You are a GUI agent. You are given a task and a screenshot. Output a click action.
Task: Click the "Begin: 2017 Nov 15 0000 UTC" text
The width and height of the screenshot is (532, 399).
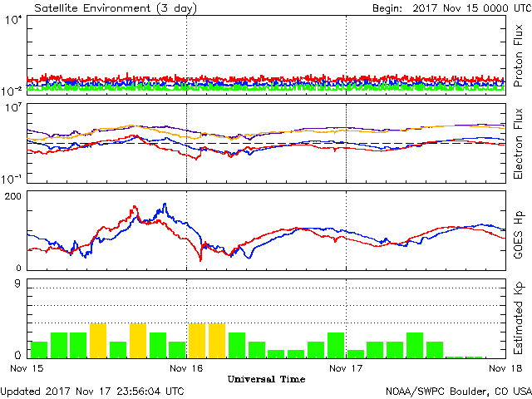451,7
